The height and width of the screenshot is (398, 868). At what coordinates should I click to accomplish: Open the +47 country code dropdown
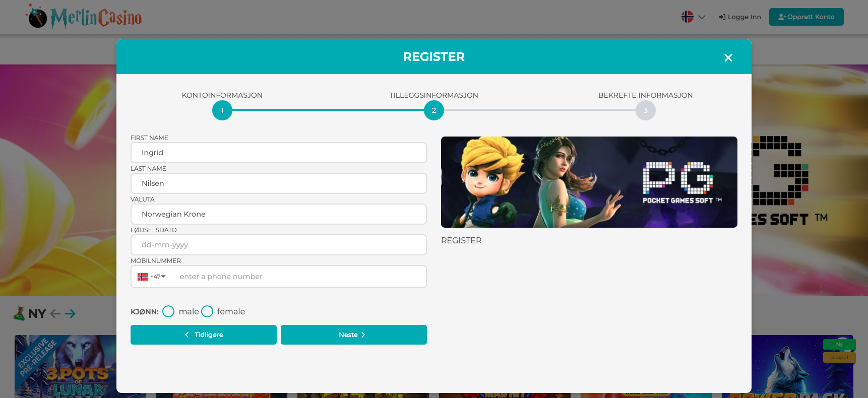click(152, 277)
